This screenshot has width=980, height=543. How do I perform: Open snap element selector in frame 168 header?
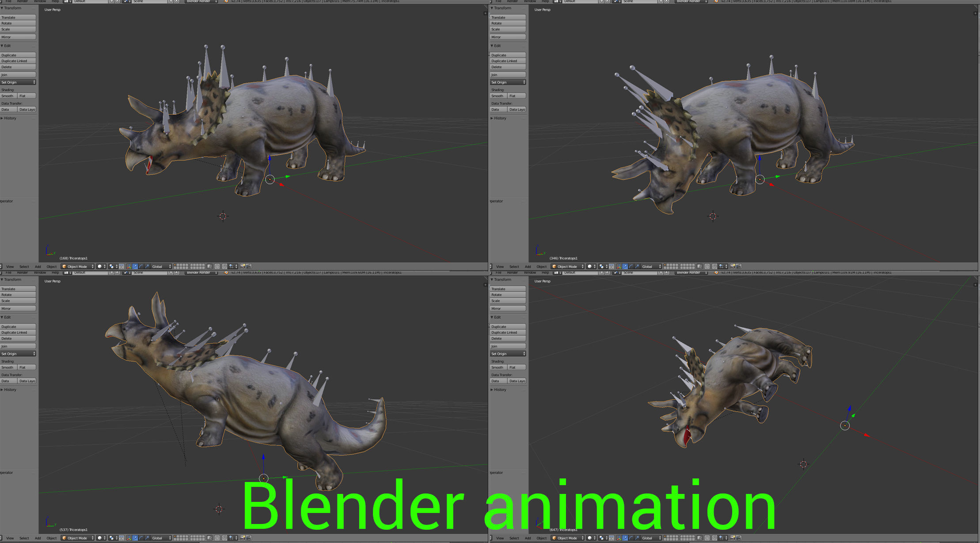(233, 266)
